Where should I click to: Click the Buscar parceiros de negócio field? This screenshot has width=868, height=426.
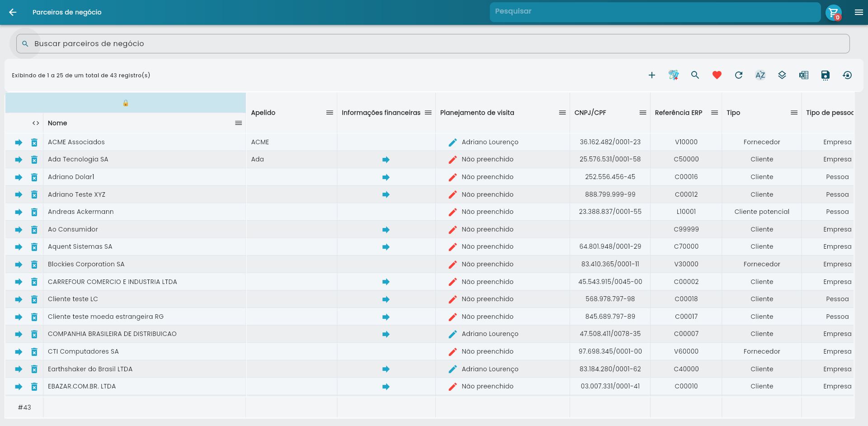click(433, 44)
